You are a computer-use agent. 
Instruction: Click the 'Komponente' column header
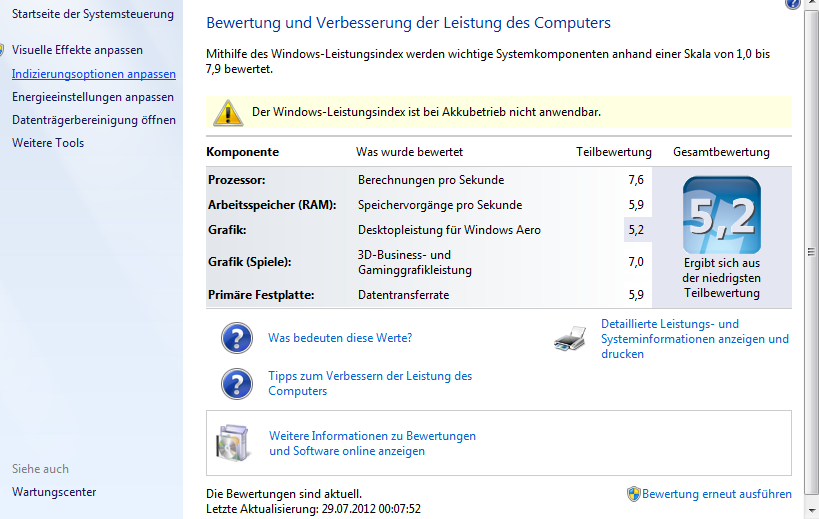coord(242,152)
